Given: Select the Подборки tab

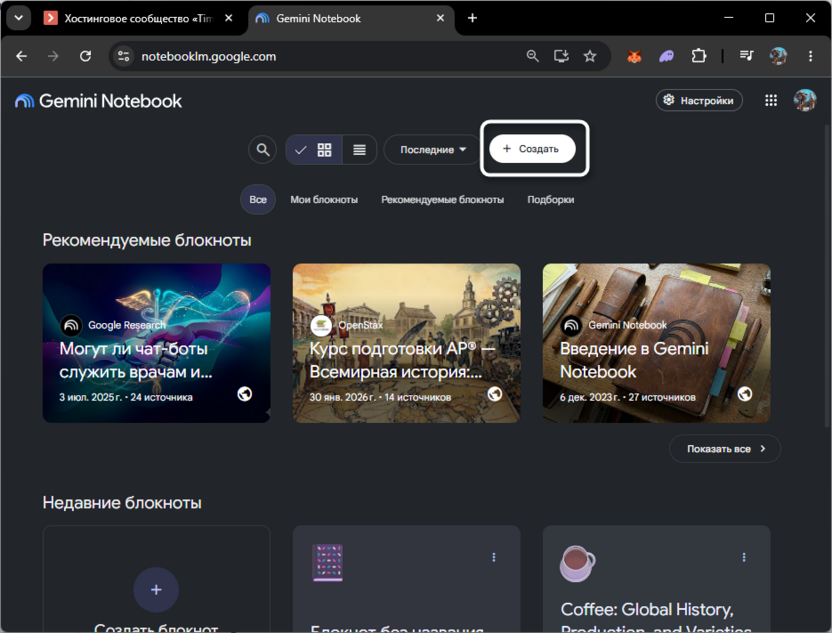Looking at the screenshot, I should (x=550, y=200).
